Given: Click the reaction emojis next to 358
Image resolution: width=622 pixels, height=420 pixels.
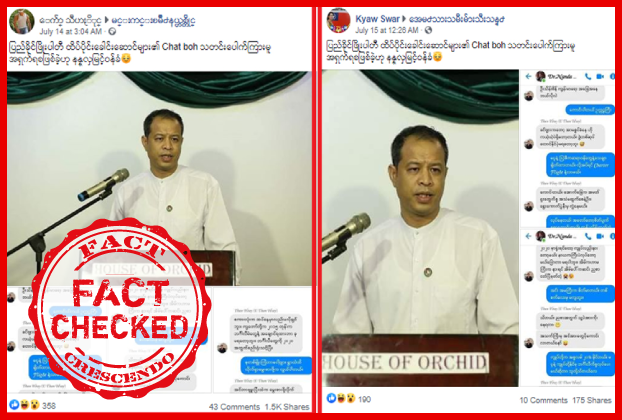Looking at the screenshot, I should click(25, 405).
